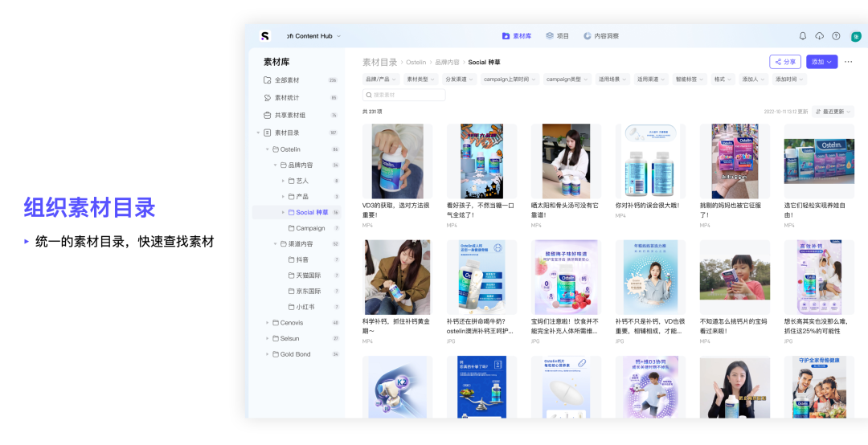Open the 智能标签 filter dropdown

coord(691,80)
